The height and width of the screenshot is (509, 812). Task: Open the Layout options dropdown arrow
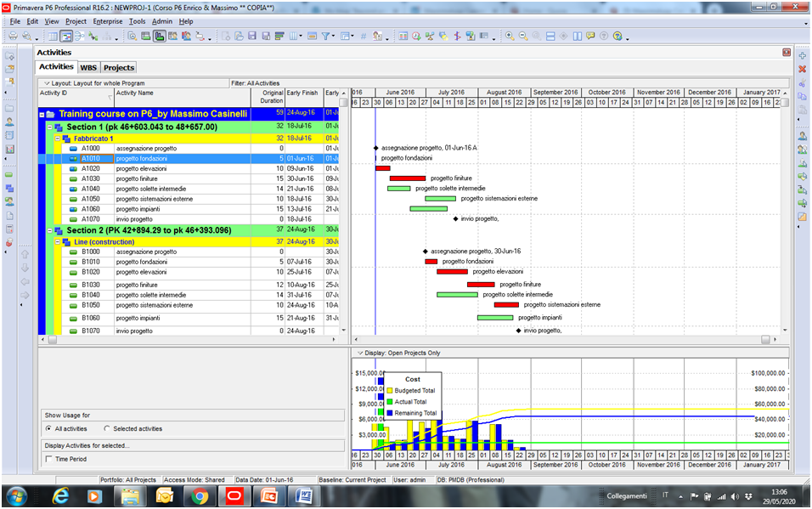coord(47,83)
